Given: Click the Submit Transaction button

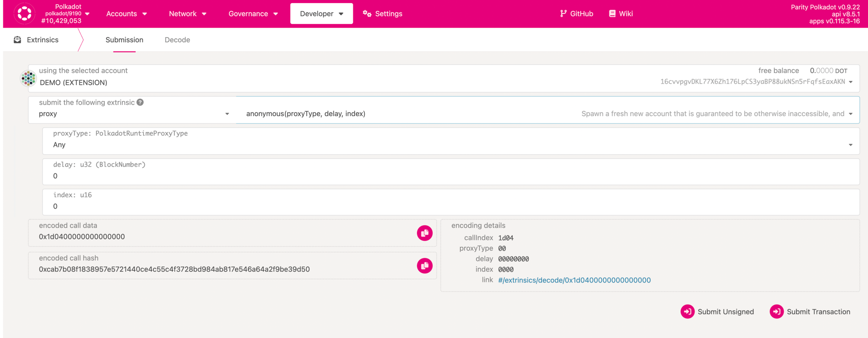Looking at the screenshot, I should coord(810,312).
